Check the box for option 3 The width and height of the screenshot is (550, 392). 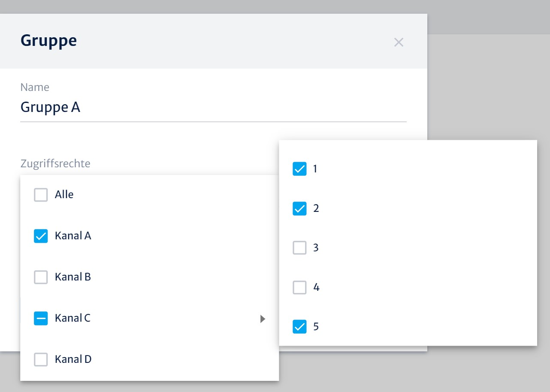coord(299,248)
